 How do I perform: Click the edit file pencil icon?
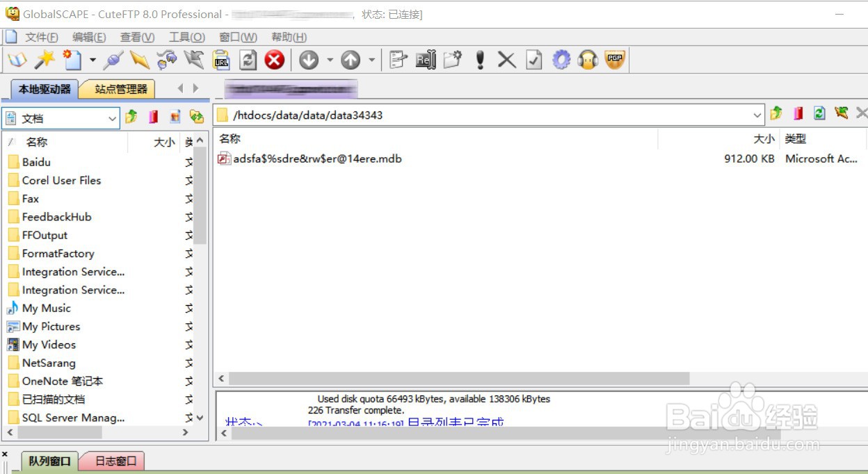(398, 60)
